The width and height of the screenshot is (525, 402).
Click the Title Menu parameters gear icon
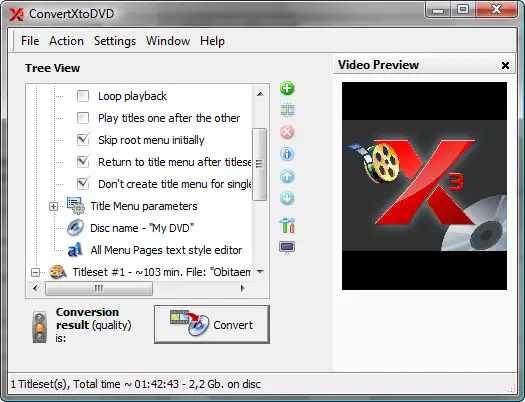tap(76, 206)
